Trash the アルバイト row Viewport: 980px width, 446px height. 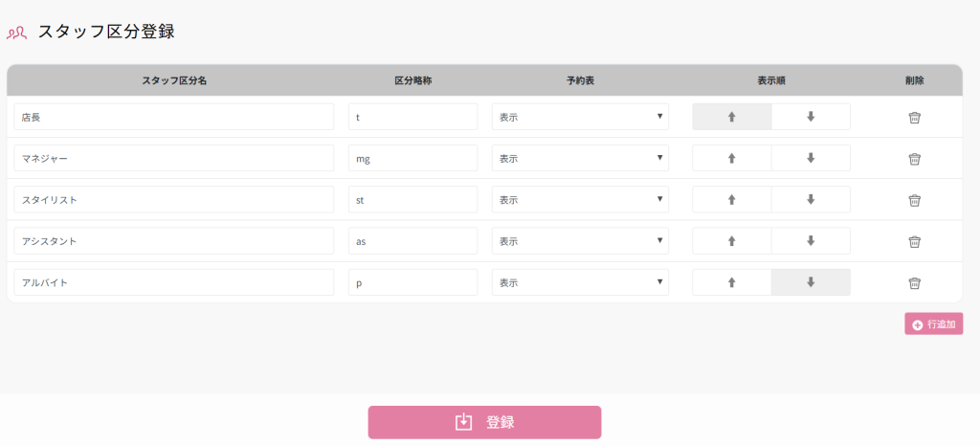click(914, 282)
